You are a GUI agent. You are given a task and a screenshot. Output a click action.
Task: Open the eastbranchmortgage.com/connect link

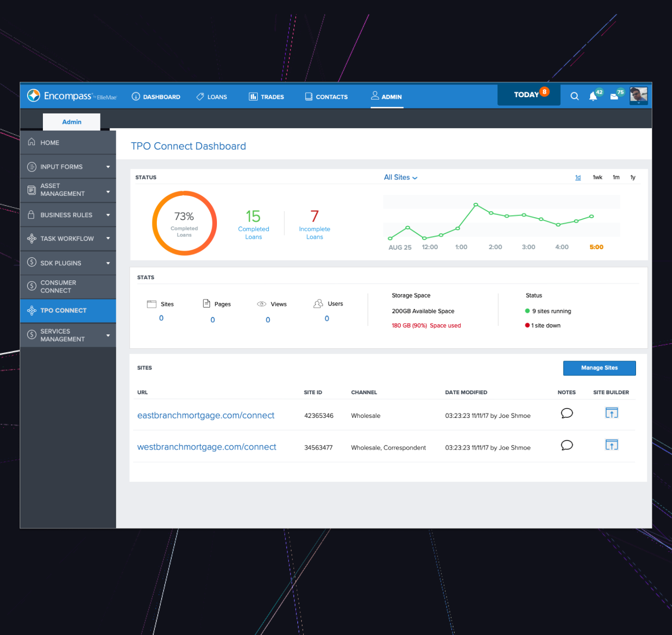click(x=206, y=415)
